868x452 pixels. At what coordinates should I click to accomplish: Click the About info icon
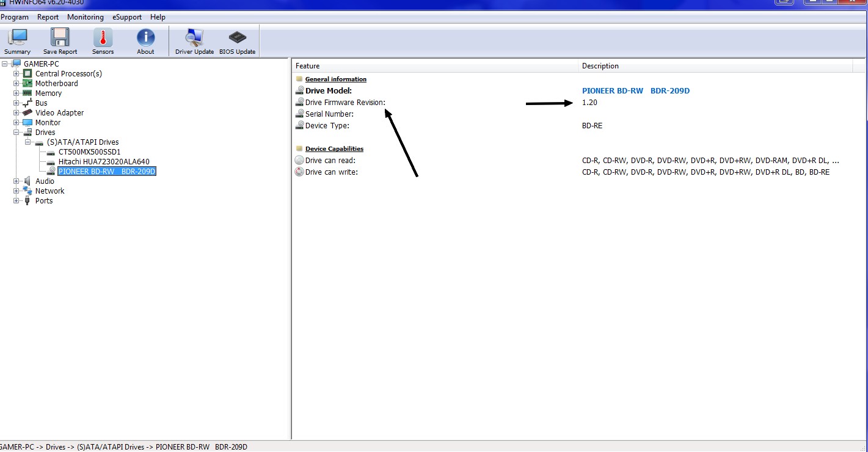(145, 42)
